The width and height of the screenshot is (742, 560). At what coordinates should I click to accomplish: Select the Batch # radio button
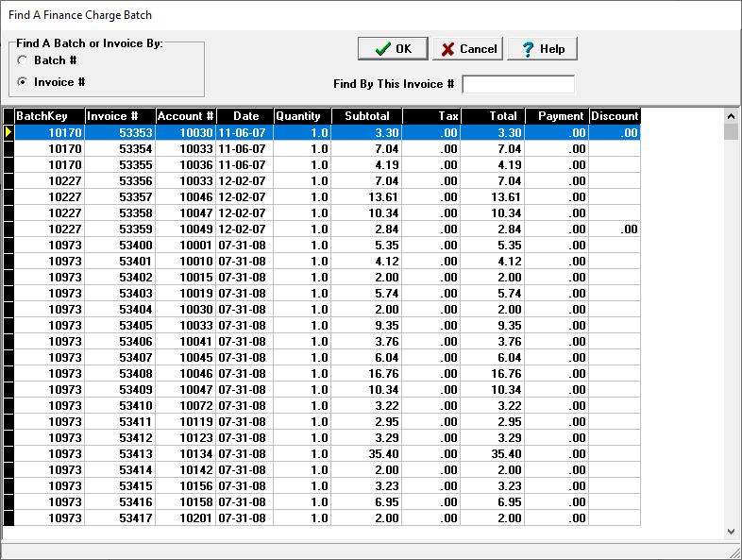(23, 60)
